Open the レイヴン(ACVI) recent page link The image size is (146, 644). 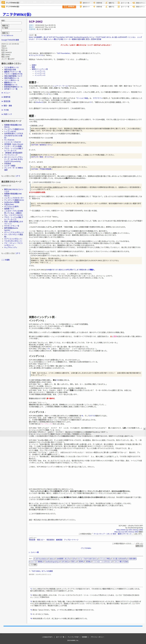point(10,131)
